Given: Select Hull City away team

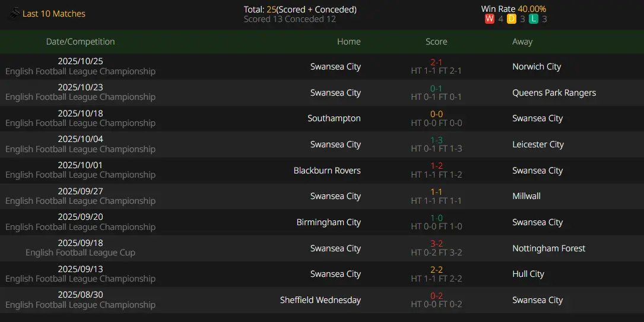Looking at the screenshot, I should 528,274.
